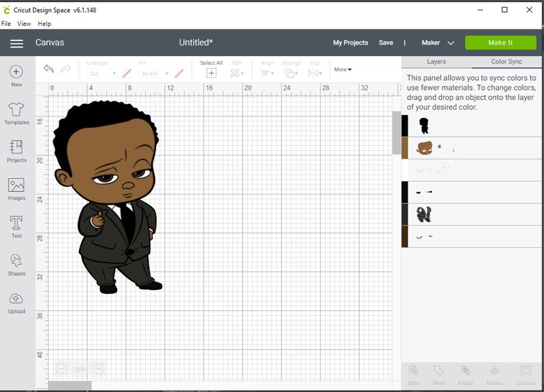The width and height of the screenshot is (544, 392).
Task: Click the Attach tool
Action: [x=465, y=376]
